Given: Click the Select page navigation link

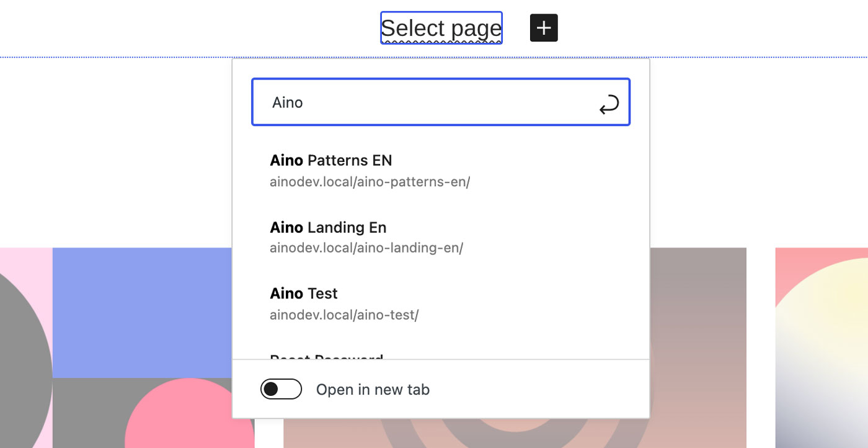Looking at the screenshot, I should point(441,28).
